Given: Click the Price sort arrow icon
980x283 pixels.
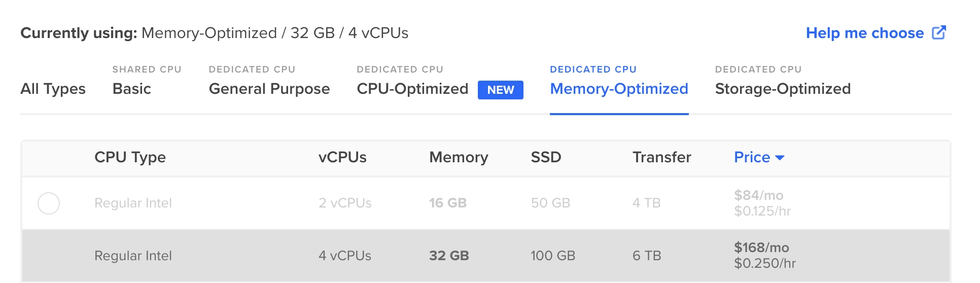Looking at the screenshot, I should click(x=780, y=158).
